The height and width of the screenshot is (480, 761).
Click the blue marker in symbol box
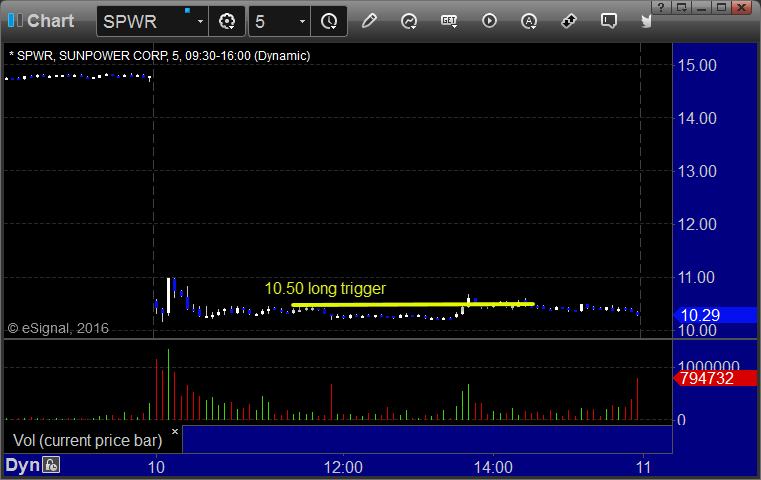point(187,10)
